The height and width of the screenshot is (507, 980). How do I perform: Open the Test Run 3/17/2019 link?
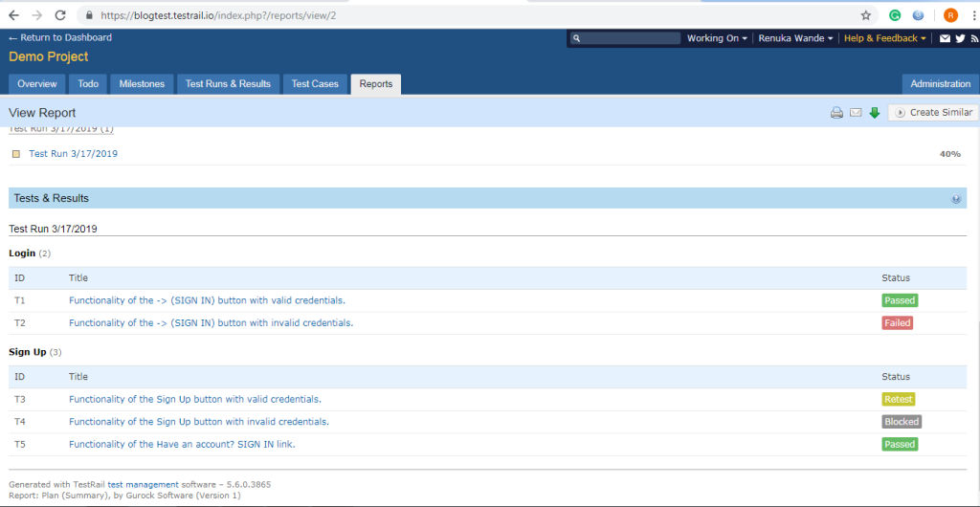74,153
